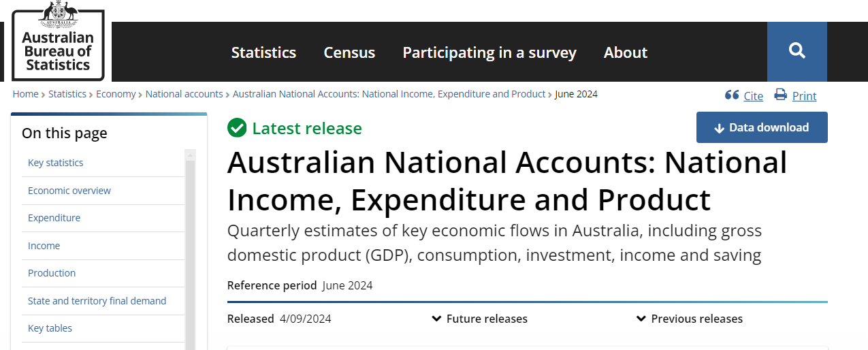Jump to Key tables section

point(50,328)
